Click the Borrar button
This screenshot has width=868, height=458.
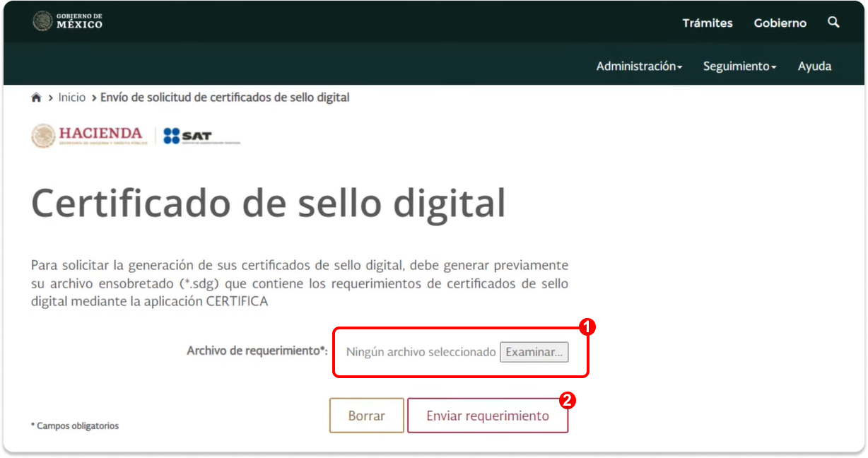pos(367,416)
